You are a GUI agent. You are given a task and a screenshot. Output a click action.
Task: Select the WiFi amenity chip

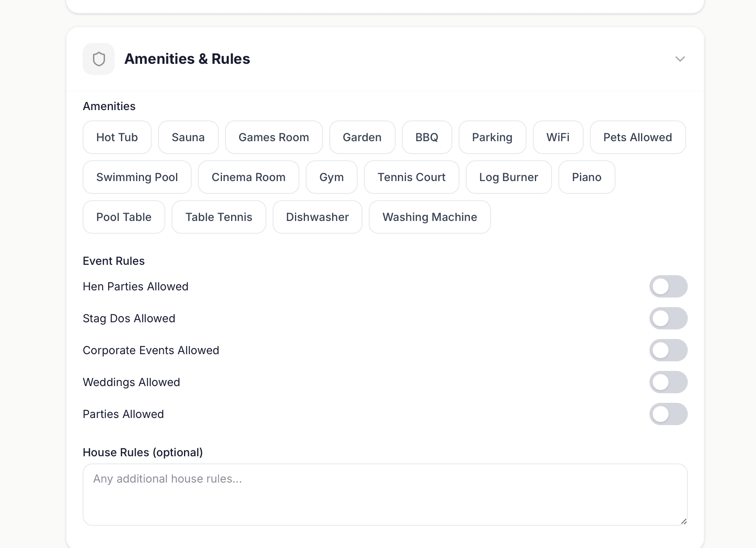(558, 137)
